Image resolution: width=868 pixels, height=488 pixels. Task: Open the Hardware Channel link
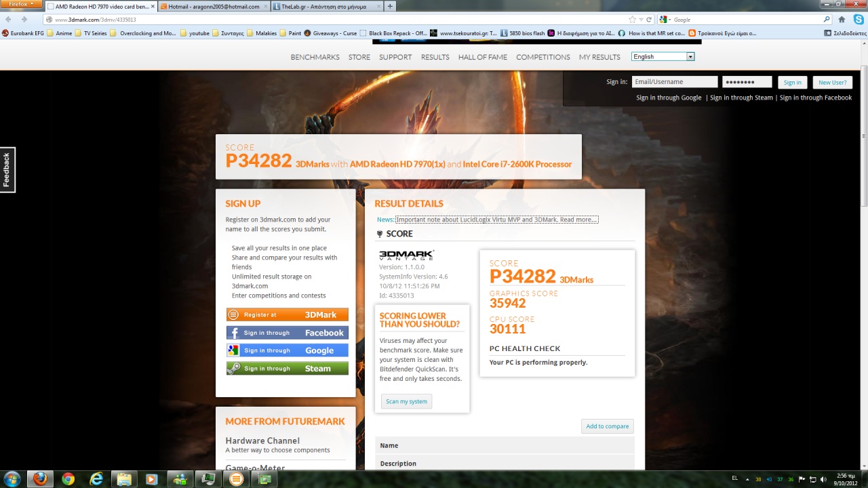(x=262, y=441)
